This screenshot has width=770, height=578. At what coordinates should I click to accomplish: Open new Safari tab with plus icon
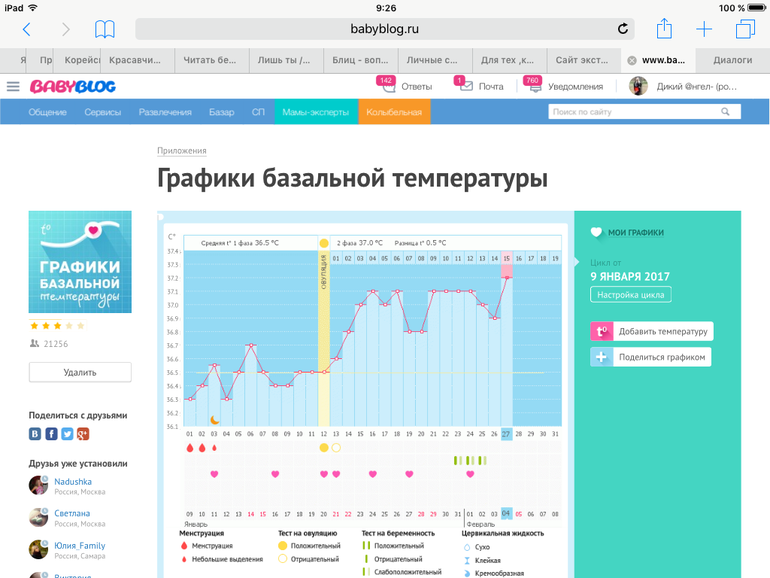[x=704, y=29]
